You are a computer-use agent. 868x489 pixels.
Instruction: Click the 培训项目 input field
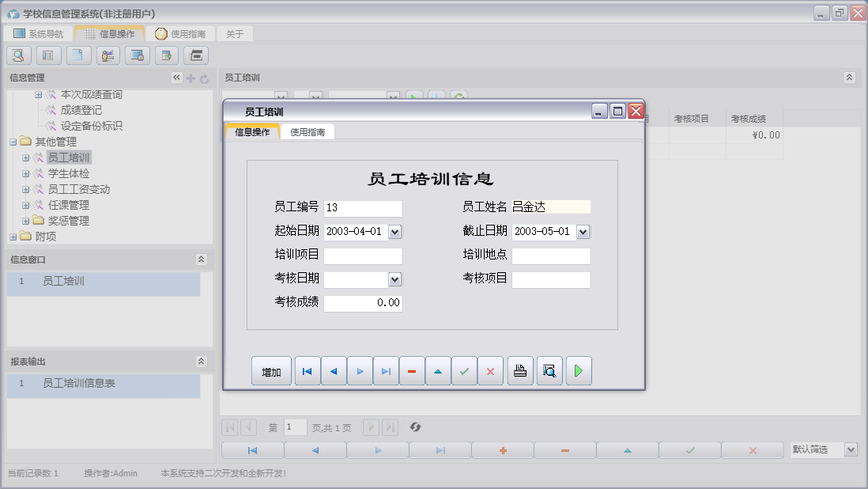(363, 256)
